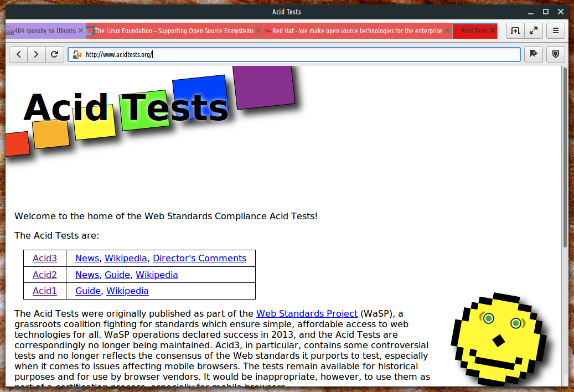
Task: Open the Wikipedia link in the Acid1 row
Action: [x=127, y=291]
